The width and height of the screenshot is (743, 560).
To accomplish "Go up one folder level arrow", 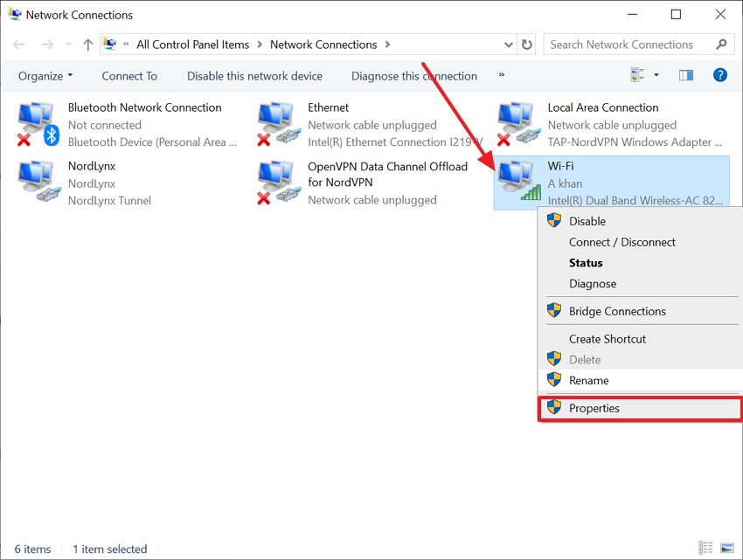I will [87, 45].
